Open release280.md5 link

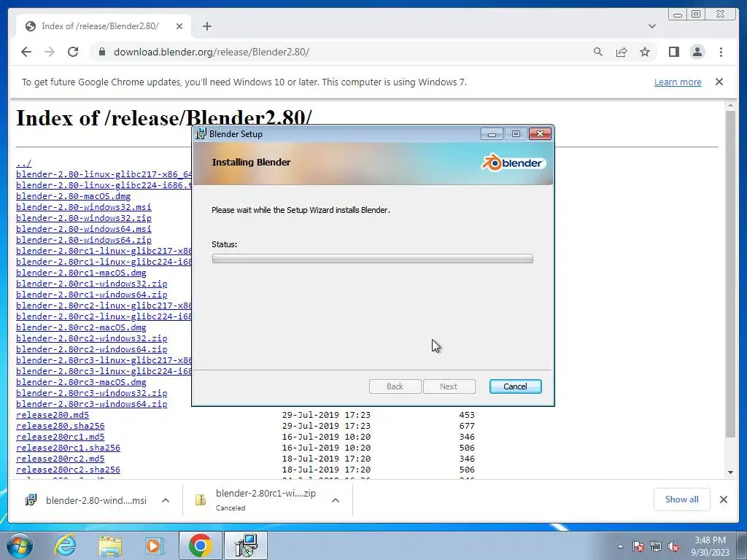pos(53,415)
